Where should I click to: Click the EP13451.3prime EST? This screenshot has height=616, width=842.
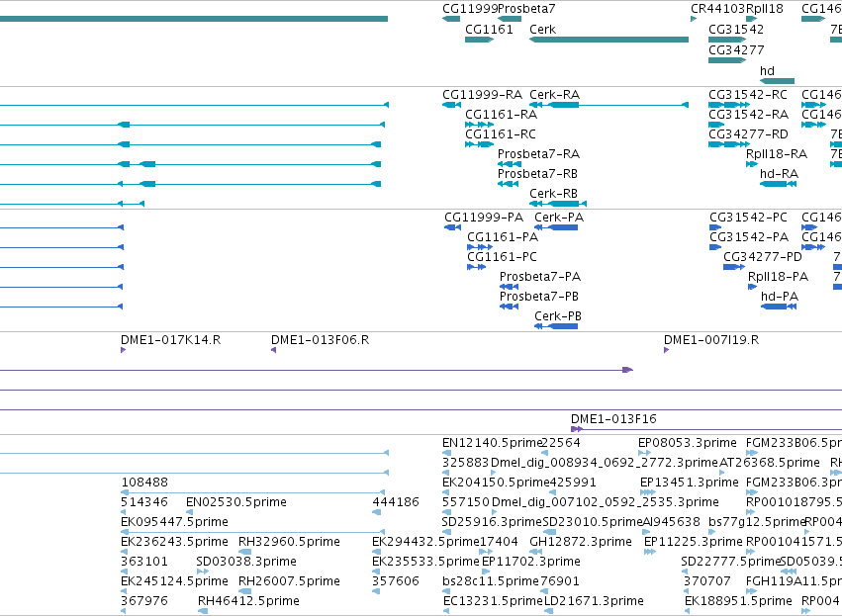pos(648,492)
